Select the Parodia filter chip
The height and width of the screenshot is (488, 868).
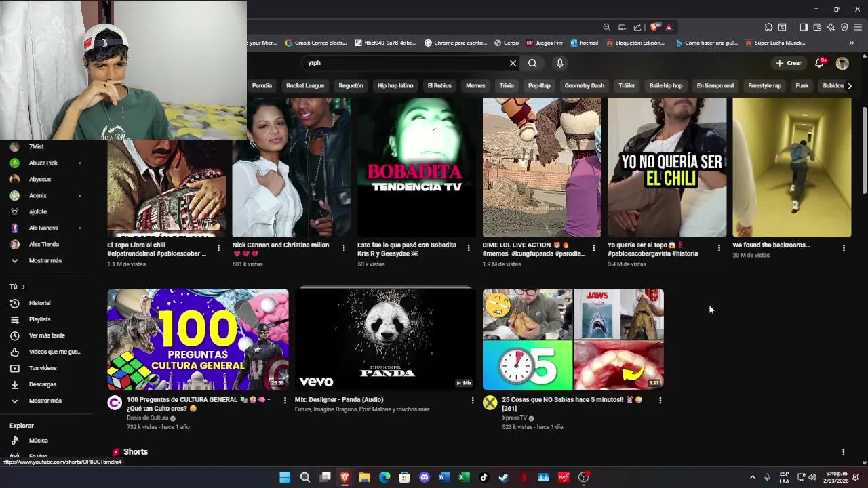point(262,86)
